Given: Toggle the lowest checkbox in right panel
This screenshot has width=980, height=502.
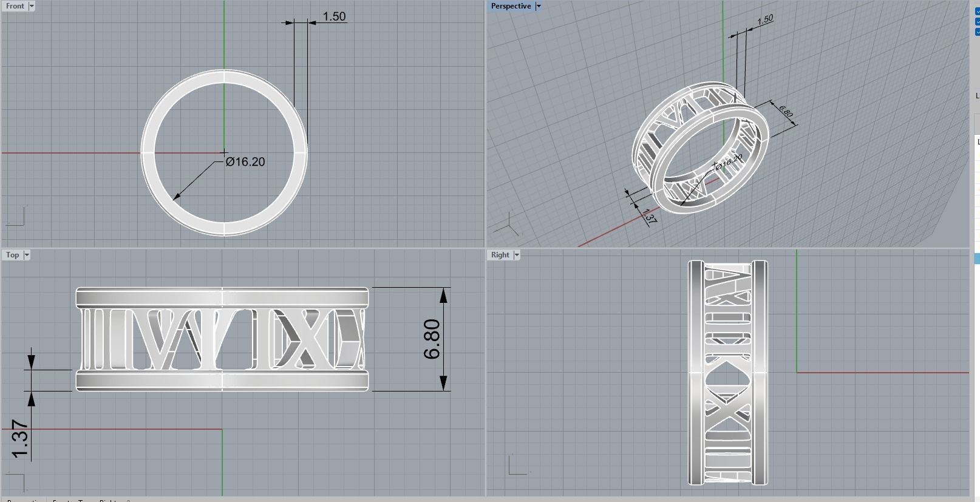Looking at the screenshot, I should (x=977, y=32).
